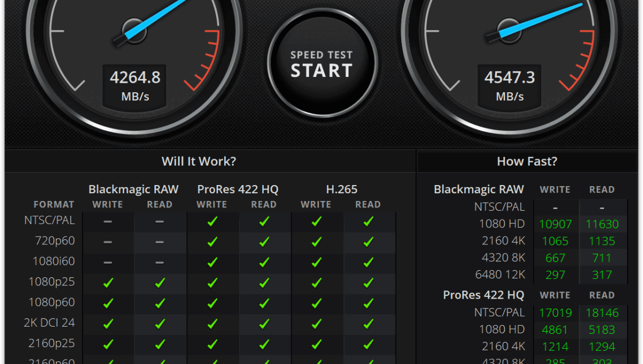Click the ProRes 2160 4K write value 1214

[x=555, y=346]
